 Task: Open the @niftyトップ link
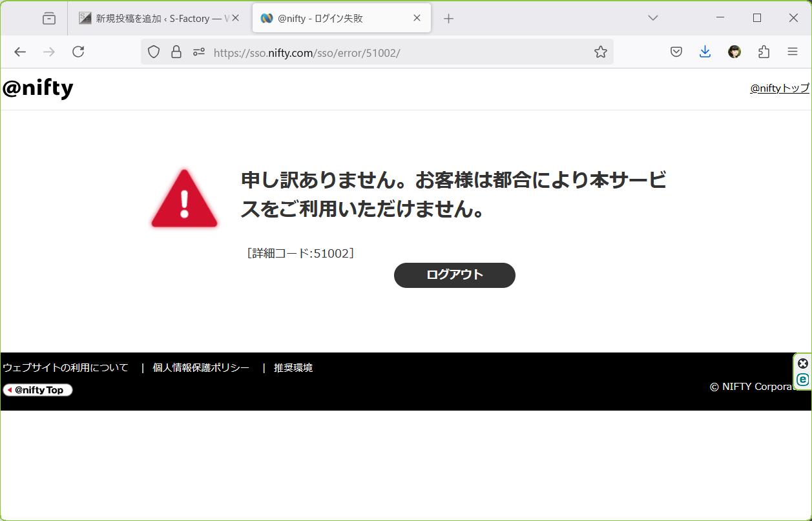click(779, 88)
